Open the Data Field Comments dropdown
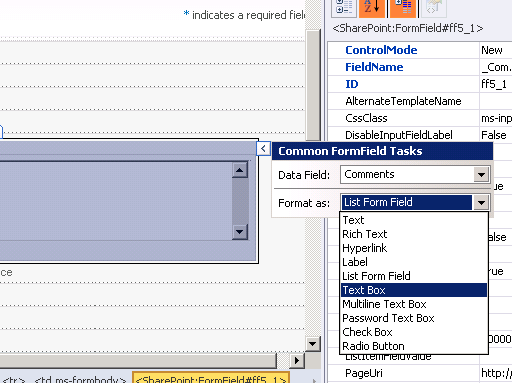512x383 pixels. coord(481,174)
